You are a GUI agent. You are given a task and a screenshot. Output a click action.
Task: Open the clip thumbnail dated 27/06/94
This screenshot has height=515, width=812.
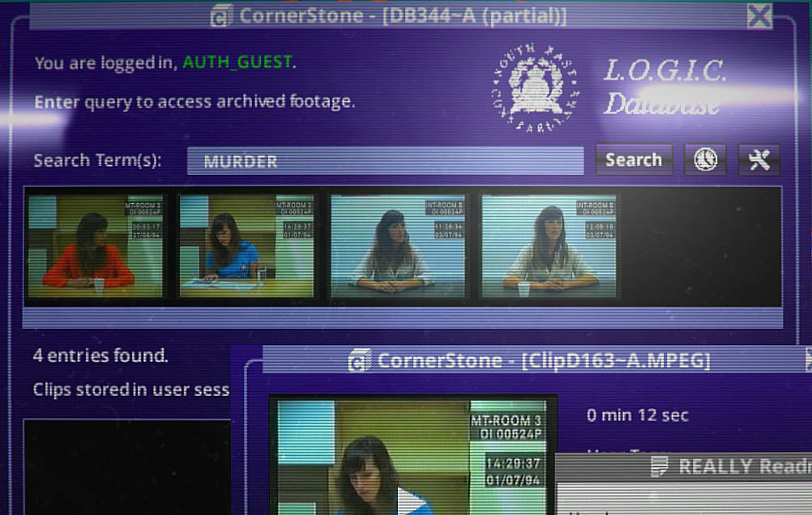(x=96, y=246)
